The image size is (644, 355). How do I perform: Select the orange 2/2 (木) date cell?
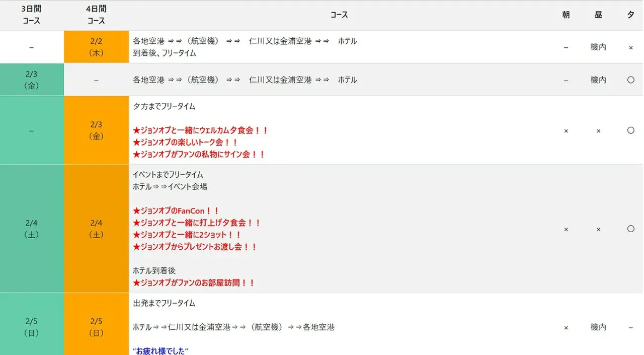tap(96, 47)
